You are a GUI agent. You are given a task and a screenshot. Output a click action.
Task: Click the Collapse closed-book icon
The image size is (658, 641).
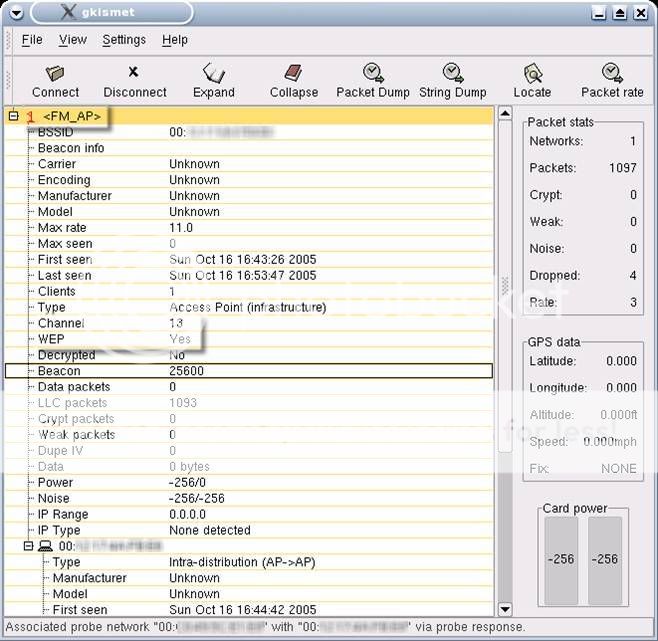[293, 73]
